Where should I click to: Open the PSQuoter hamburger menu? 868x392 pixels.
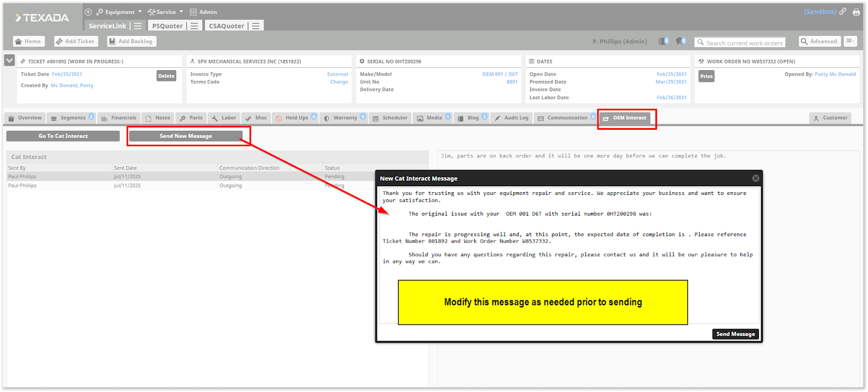(194, 26)
